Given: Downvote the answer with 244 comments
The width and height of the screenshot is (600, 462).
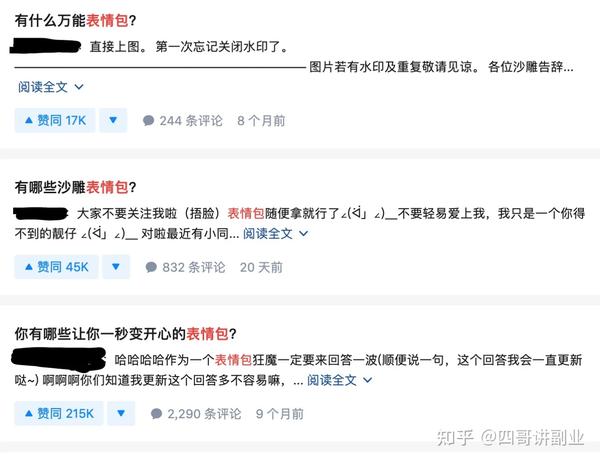Looking at the screenshot, I should click(x=113, y=121).
